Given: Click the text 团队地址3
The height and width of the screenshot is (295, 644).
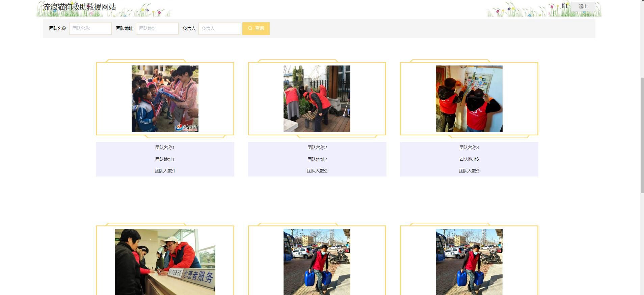Looking at the screenshot, I should point(469,159).
